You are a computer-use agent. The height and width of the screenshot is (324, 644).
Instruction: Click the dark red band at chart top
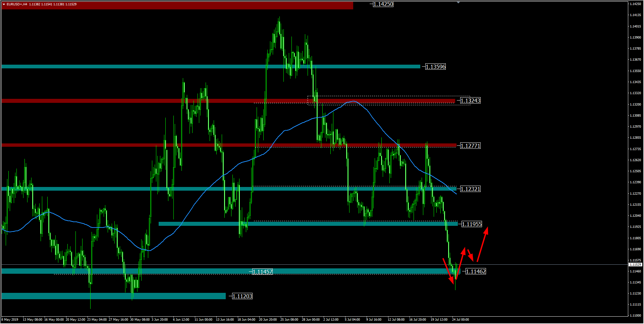tap(177, 6)
